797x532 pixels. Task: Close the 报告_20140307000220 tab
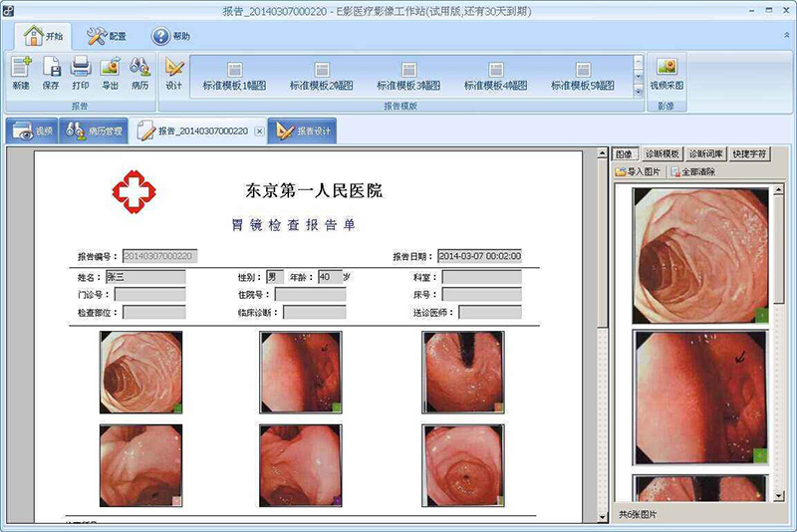[x=259, y=132]
